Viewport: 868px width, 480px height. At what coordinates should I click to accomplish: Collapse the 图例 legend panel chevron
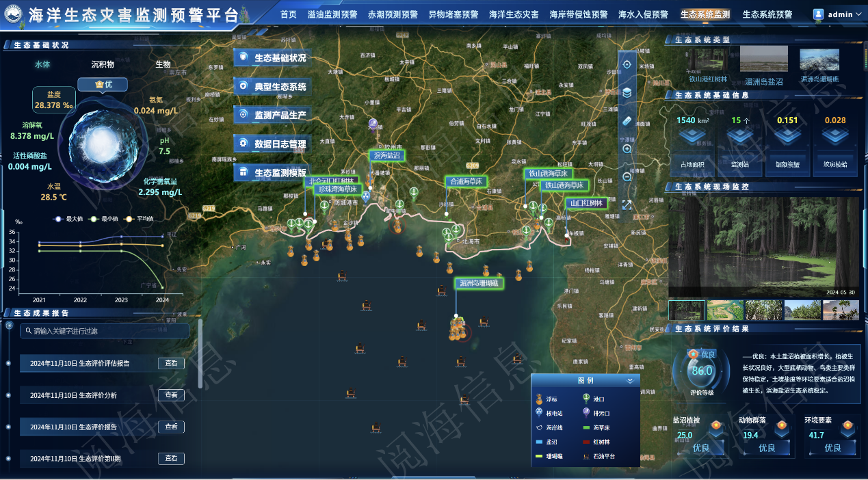point(629,381)
